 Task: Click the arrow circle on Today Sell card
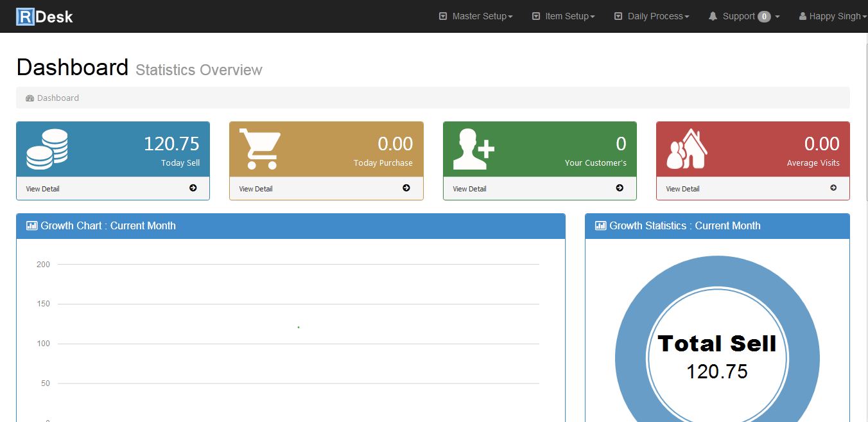point(193,188)
